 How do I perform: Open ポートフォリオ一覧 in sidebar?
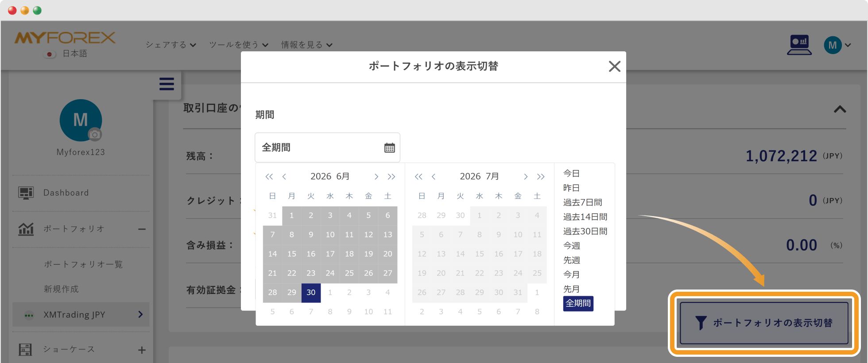(x=83, y=264)
